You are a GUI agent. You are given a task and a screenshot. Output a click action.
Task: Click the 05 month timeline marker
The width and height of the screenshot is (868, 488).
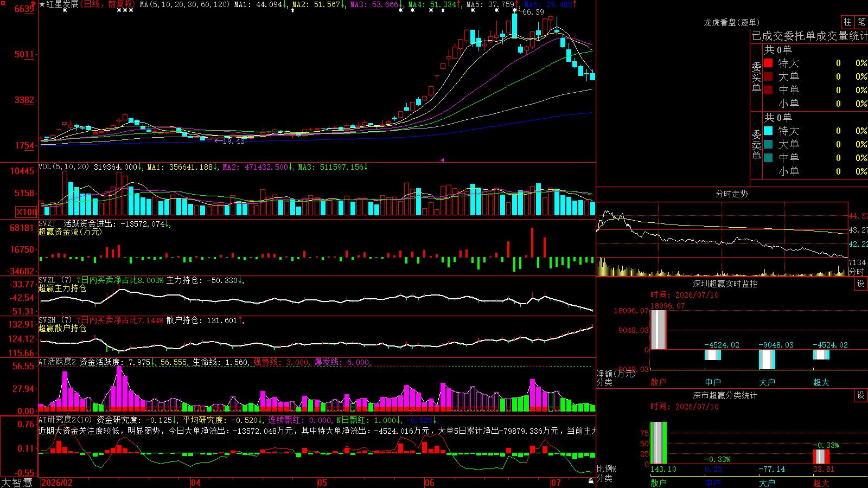click(322, 483)
